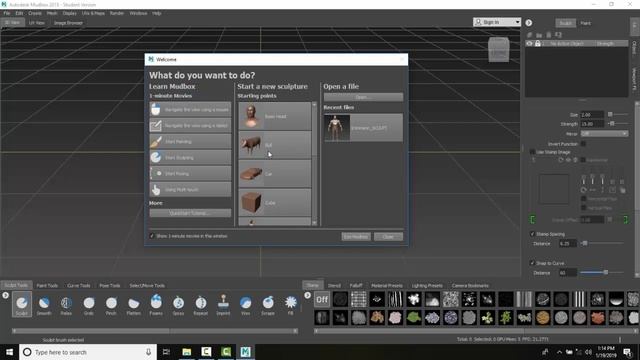Select the Spray brush tool

click(x=178, y=304)
